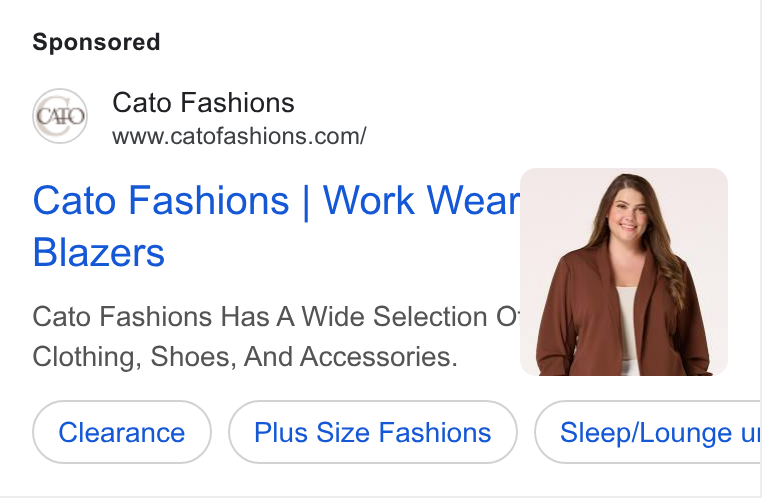Click the ad description about clothing selection
This screenshot has width=762, height=498.
point(276,337)
